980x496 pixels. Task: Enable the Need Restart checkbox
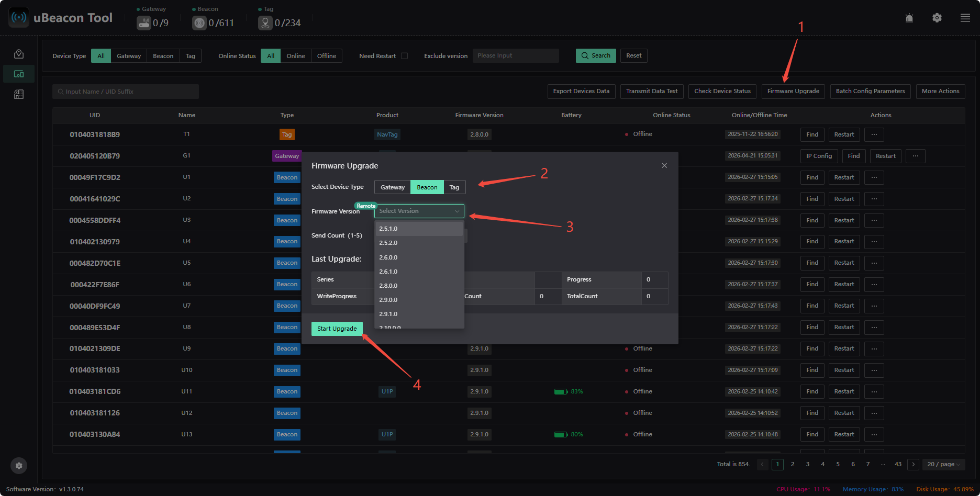click(404, 56)
